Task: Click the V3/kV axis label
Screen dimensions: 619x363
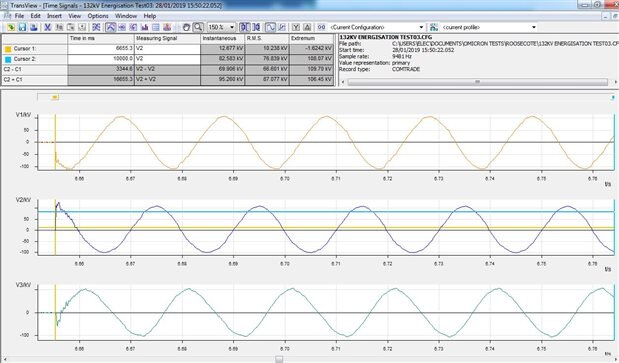Action: [23, 285]
